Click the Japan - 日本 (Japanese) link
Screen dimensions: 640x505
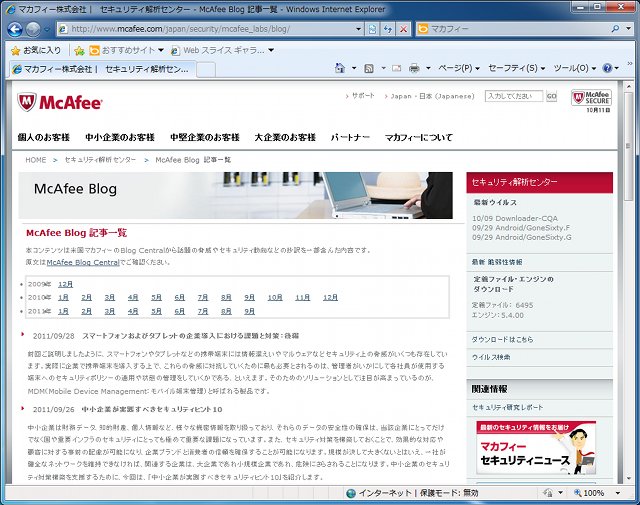click(432, 96)
